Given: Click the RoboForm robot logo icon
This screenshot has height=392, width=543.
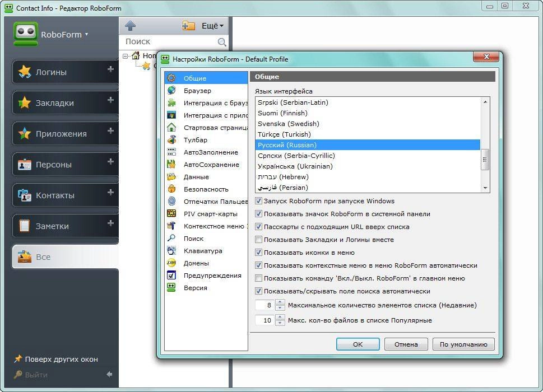Looking at the screenshot, I should point(26,34).
